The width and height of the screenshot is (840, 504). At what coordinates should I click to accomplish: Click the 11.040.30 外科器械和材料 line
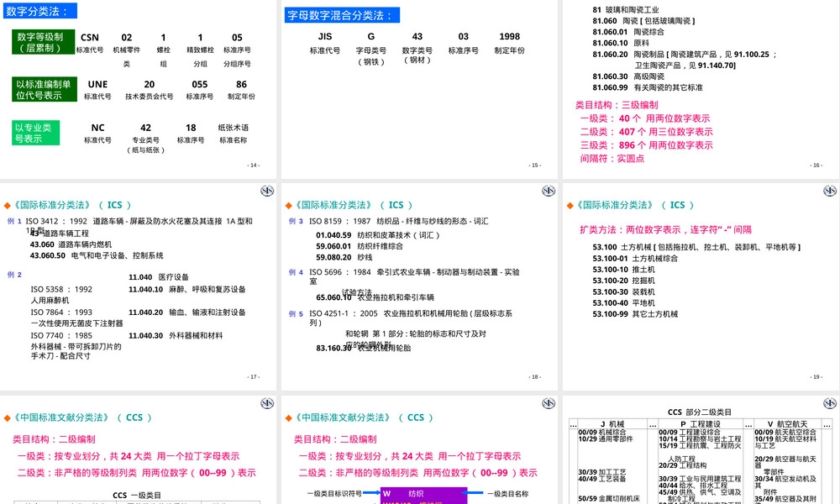(176, 335)
